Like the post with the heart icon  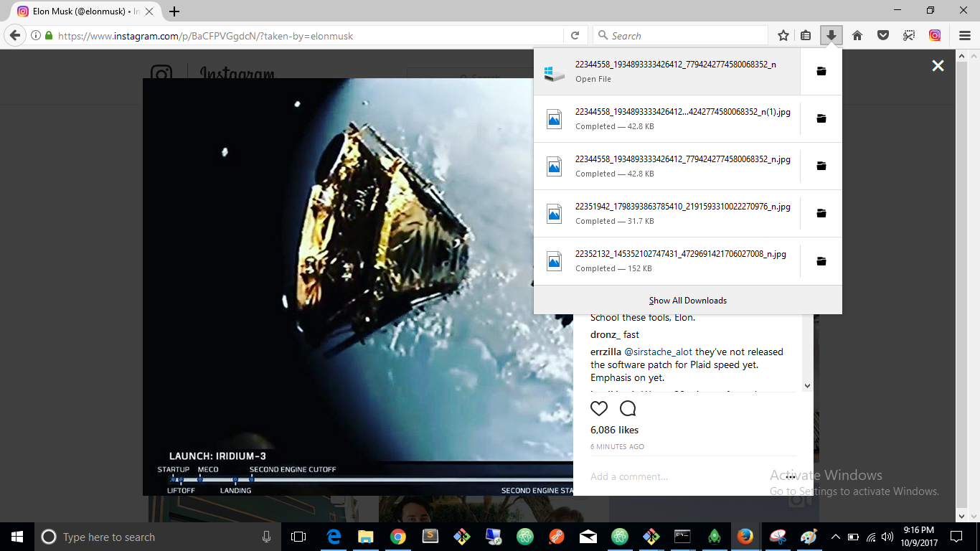(599, 408)
